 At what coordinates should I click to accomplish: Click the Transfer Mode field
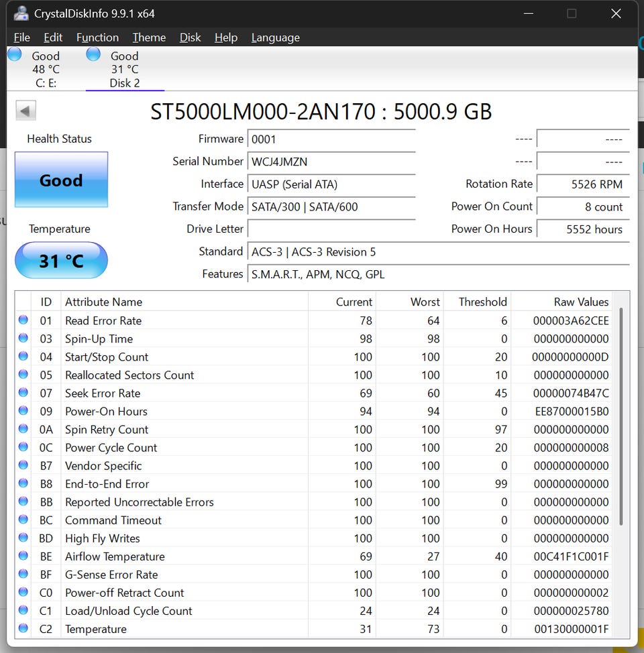(331, 206)
